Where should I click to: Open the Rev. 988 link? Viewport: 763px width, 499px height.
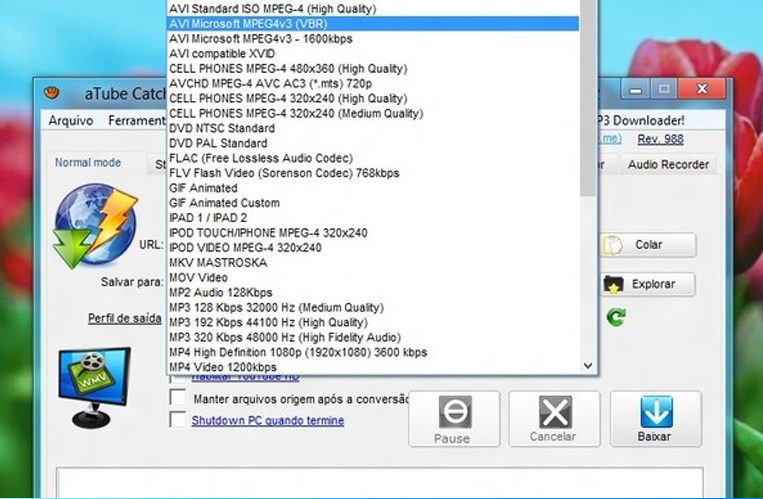660,139
